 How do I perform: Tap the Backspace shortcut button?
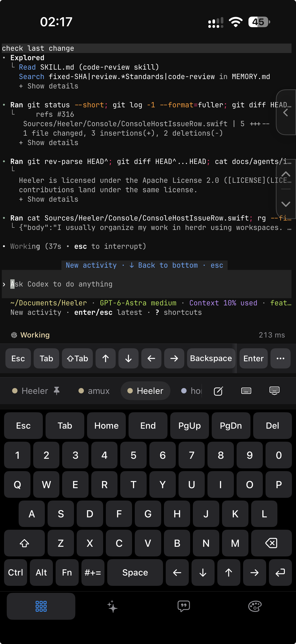211,358
